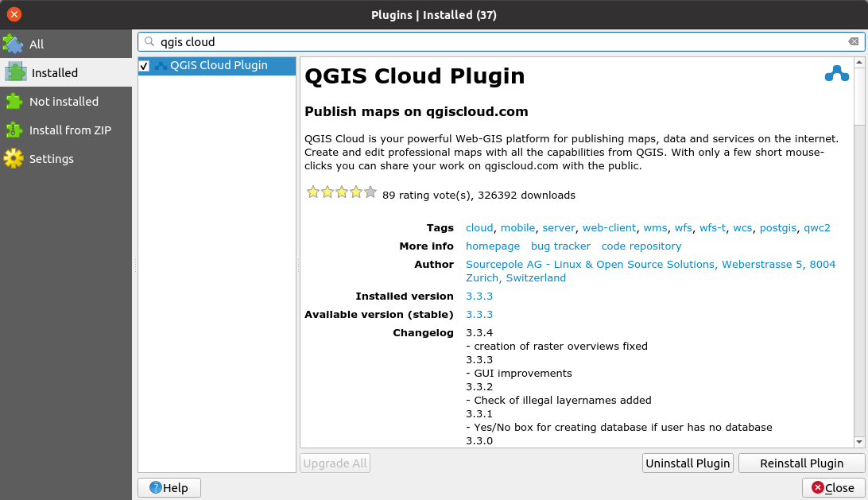Click the details scrollbar up arrow
The height and width of the screenshot is (500, 868).
(x=859, y=62)
